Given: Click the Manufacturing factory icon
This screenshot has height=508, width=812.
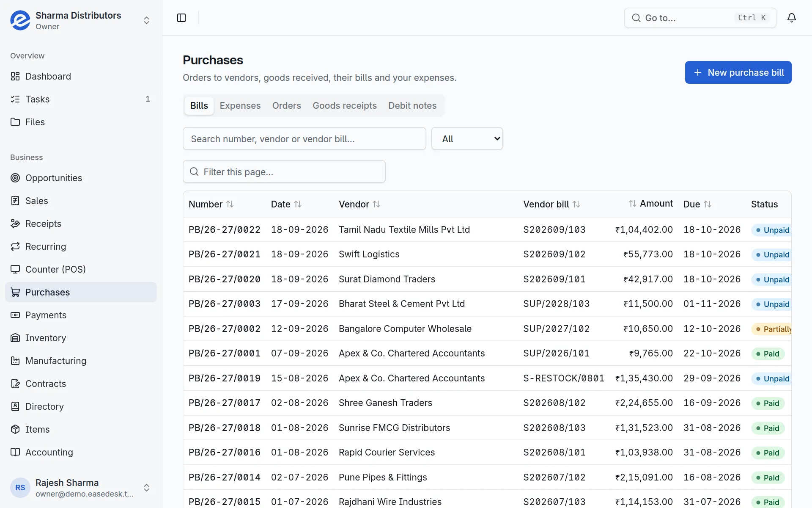Looking at the screenshot, I should point(15,361).
